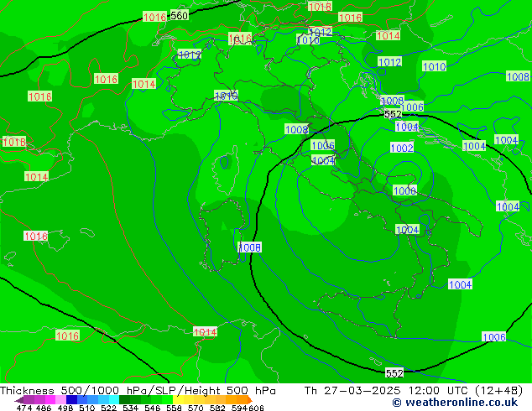This screenshot has width=532, height=411.
Task: Select the red 1018 label on left edge
Action: (13, 143)
